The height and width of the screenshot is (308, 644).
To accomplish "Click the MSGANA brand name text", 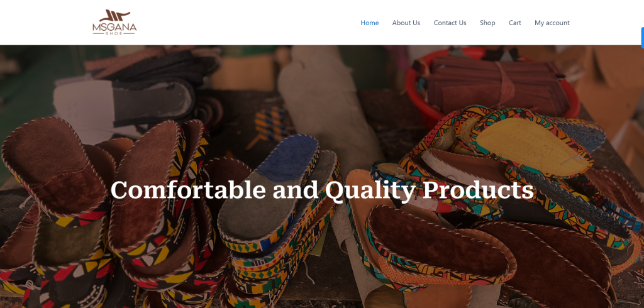I will tap(114, 28).
